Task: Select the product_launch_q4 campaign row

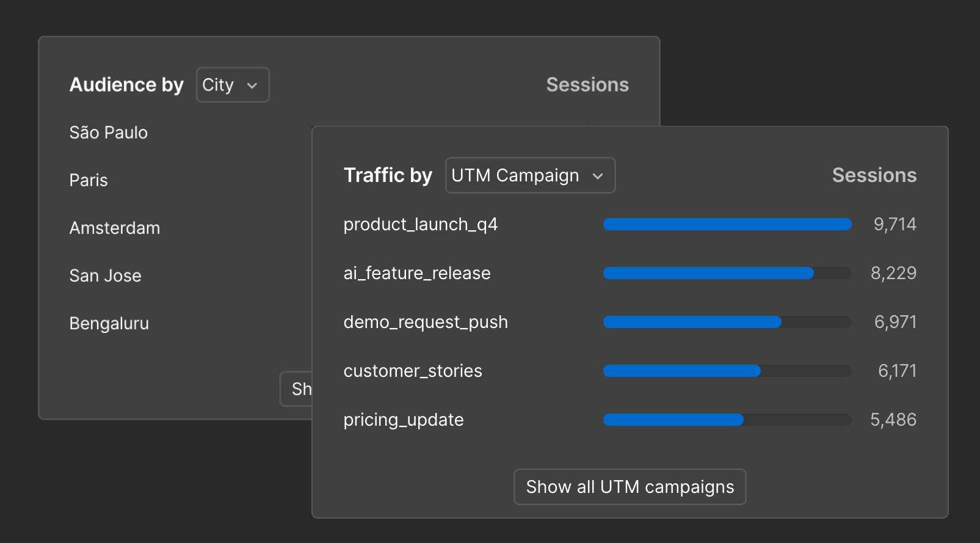Action: (421, 224)
